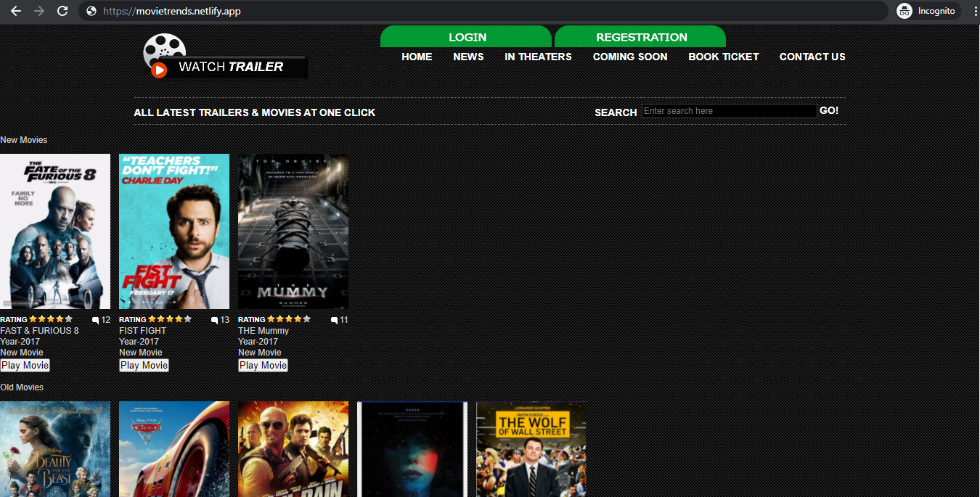Image resolution: width=980 pixels, height=497 pixels.
Task: Click the star rating of Fast & Furious 8
Action: pyautogui.click(x=51, y=319)
